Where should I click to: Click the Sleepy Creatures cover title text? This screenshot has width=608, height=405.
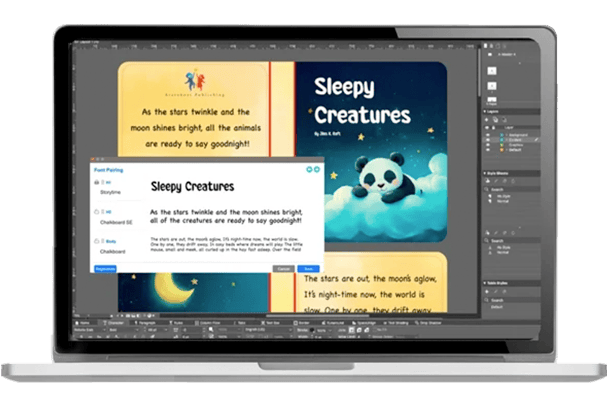point(362,101)
